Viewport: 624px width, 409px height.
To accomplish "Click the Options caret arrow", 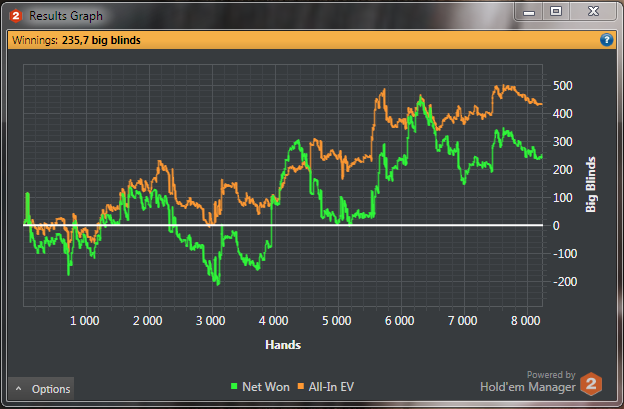I will tap(18, 389).
